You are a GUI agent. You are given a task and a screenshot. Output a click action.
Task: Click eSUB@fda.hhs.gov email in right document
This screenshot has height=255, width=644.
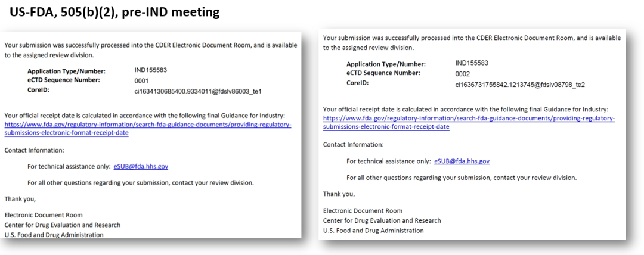tap(462, 161)
